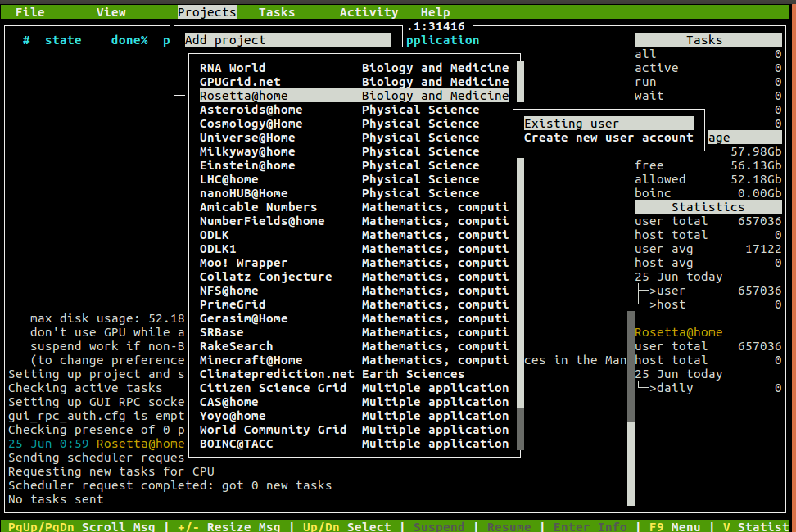The width and height of the screenshot is (796, 532).
Task: Click Suspend in the bottom bar
Action: [x=439, y=527]
